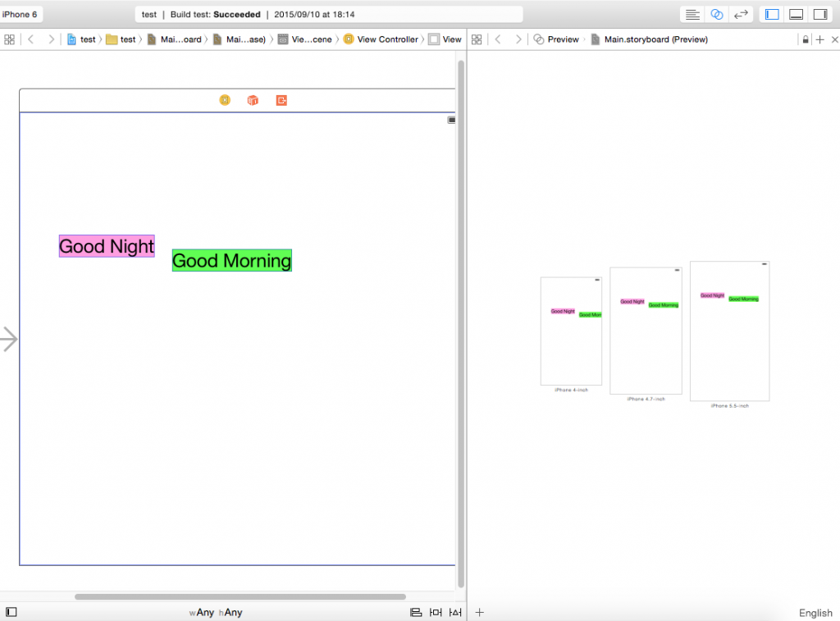Image resolution: width=840 pixels, height=621 pixels.
Task: Add a preview device with plus button
Action: pos(480,612)
